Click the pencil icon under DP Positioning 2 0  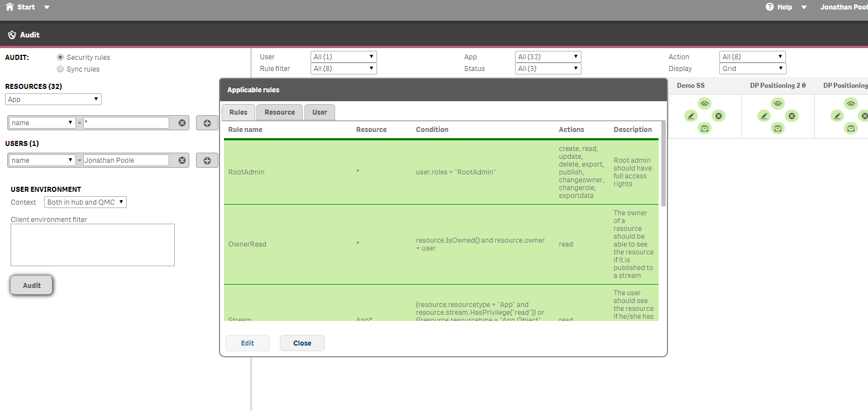click(764, 116)
